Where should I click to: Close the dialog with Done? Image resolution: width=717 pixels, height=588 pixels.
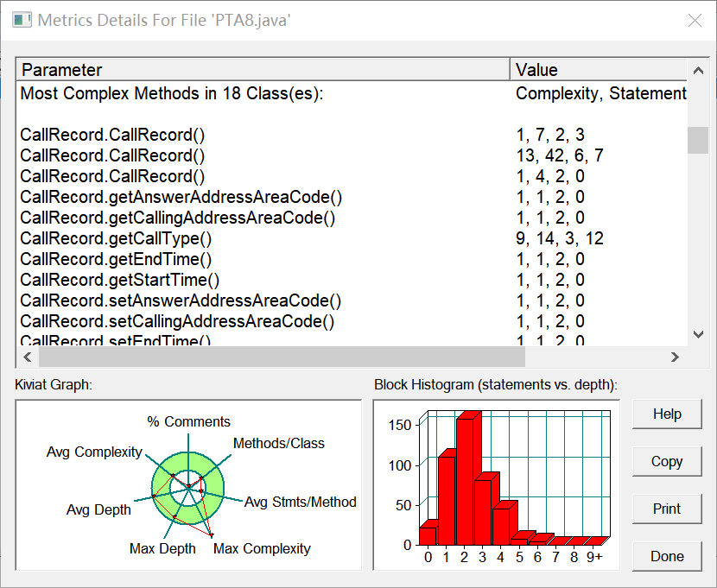[667, 556]
